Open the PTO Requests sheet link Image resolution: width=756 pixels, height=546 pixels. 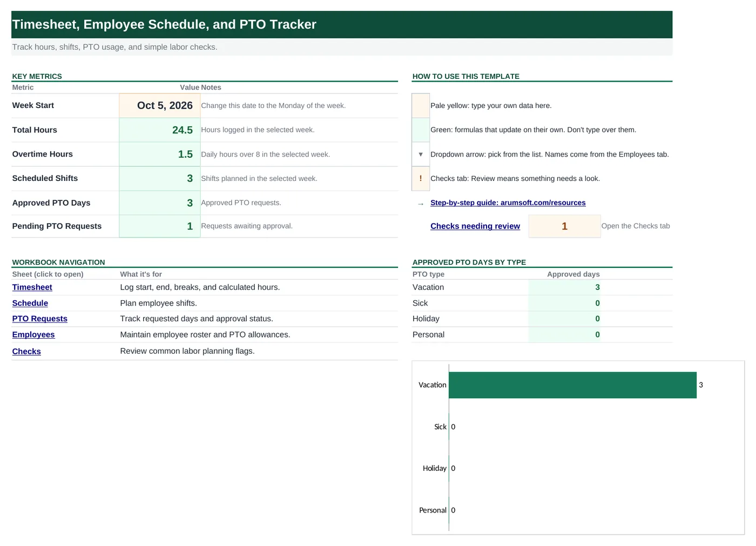pyautogui.click(x=40, y=319)
